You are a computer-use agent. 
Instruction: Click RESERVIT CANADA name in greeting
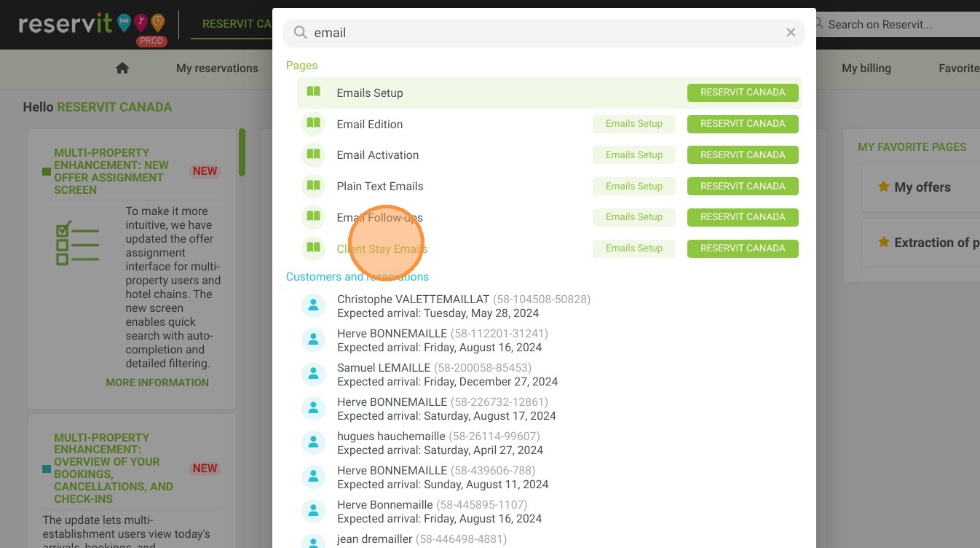tap(114, 107)
